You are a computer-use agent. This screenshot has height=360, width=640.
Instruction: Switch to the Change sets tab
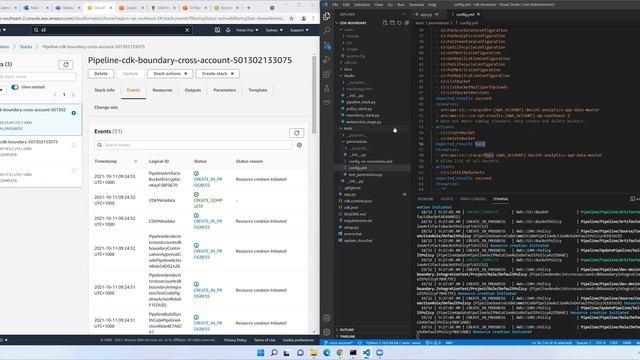(106, 107)
